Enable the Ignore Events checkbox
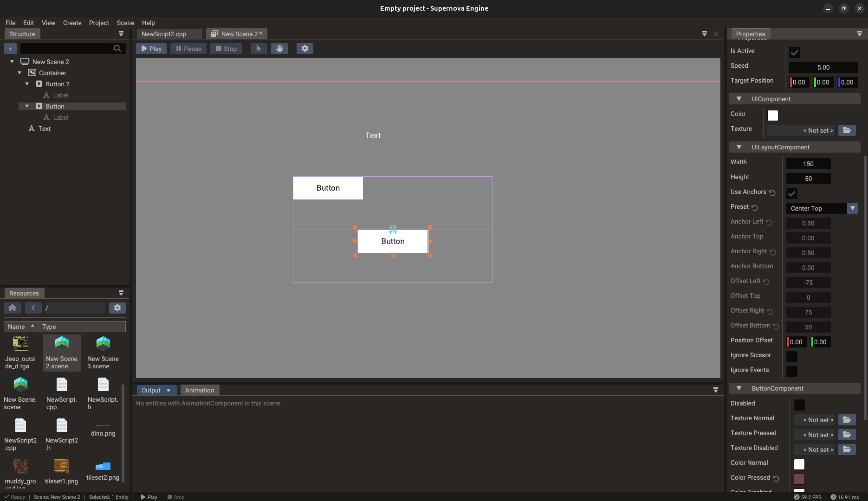This screenshot has width=868, height=501. tap(791, 371)
